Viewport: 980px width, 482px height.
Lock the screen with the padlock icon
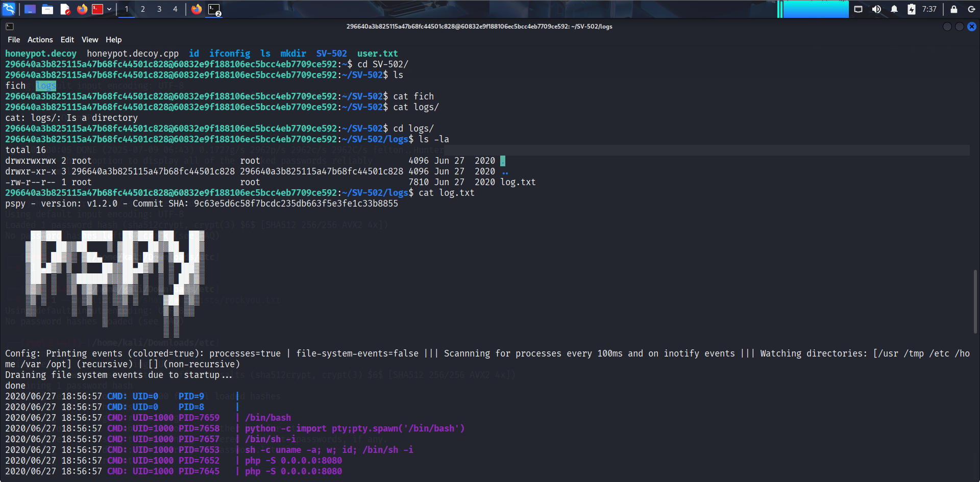[954, 9]
